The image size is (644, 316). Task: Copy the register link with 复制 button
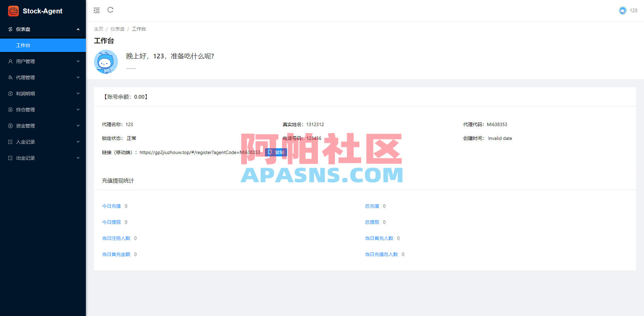point(276,152)
